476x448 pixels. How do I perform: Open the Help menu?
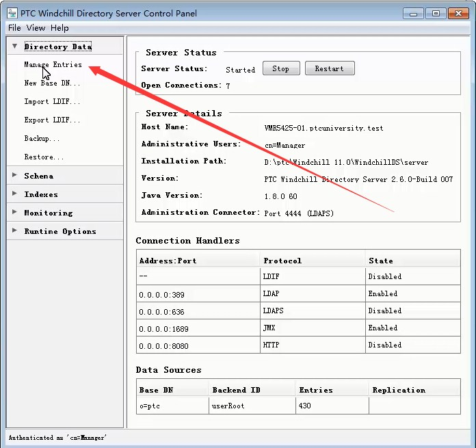(59, 28)
